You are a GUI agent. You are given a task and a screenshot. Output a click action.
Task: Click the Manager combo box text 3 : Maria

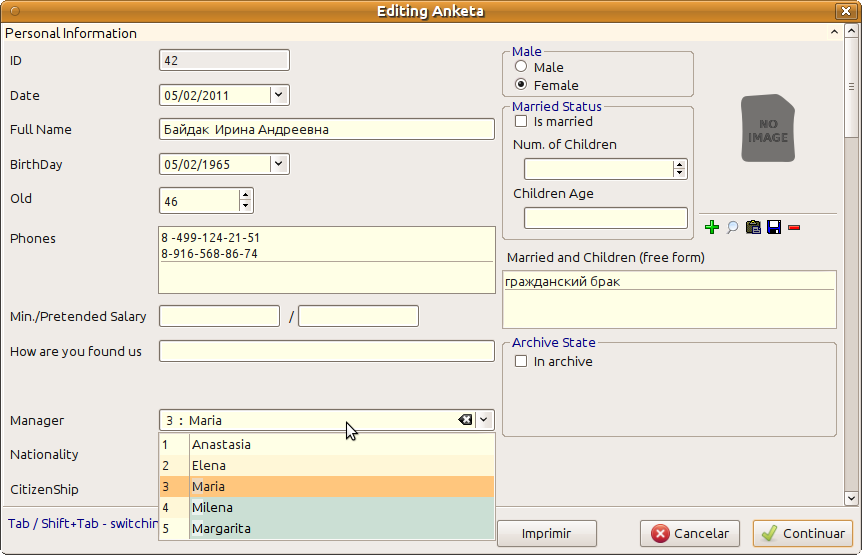tap(194, 420)
